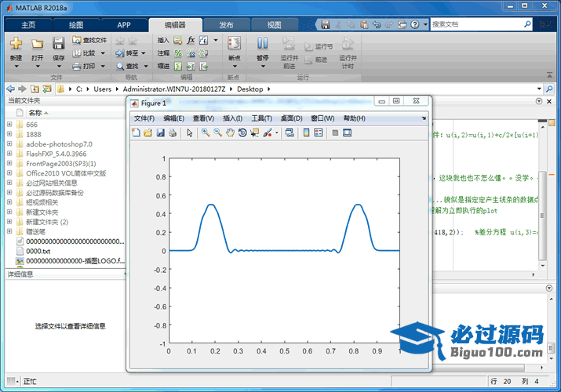The height and width of the screenshot is (392, 561).
Task: Click the editor vertical scrollbar
Action: pyautogui.click(x=542, y=216)
